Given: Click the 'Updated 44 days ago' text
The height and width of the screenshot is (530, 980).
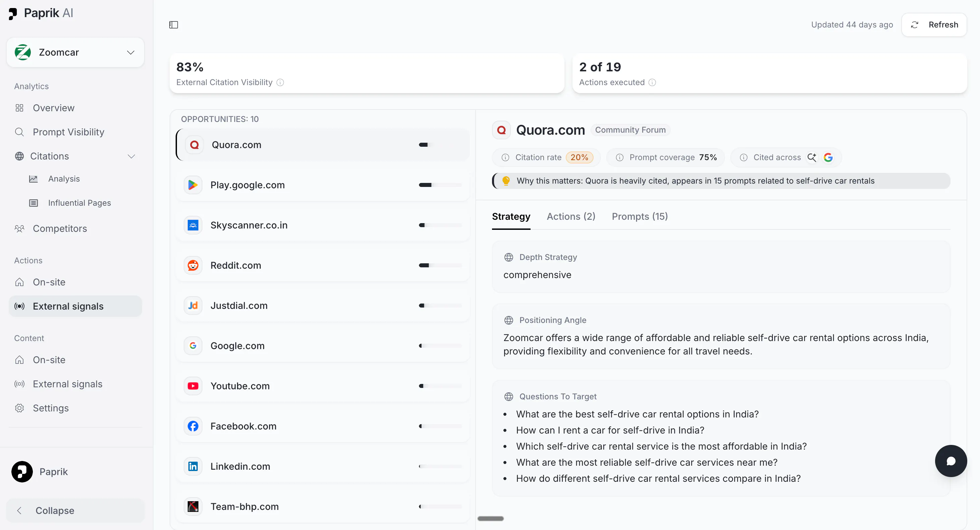Looking at the screenshot, I should click(852, 25).
